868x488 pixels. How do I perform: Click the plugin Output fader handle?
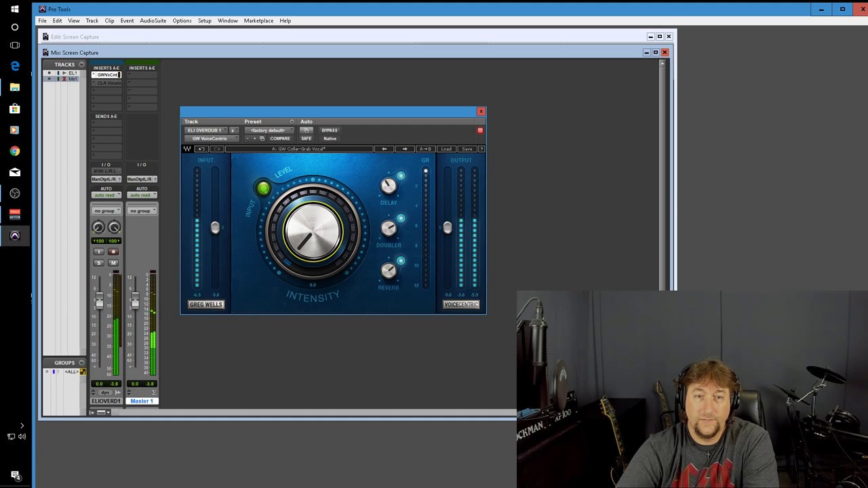coord(448,228)
